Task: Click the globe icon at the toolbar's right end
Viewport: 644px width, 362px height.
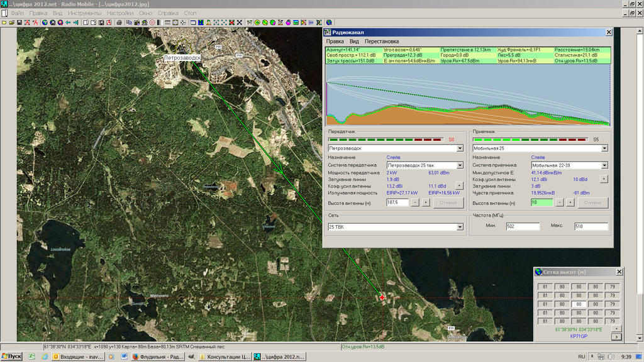Action: (x=329, y=23)
